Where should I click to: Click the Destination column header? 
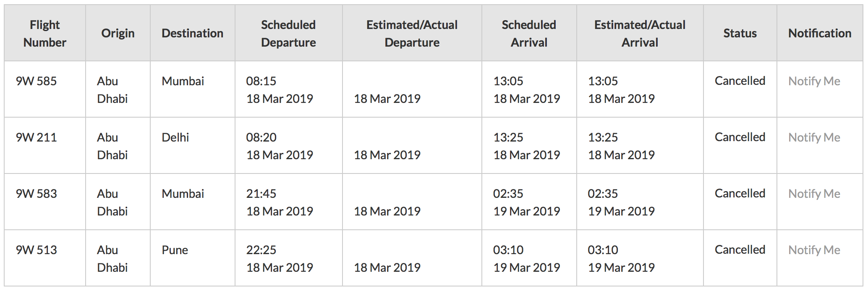193,33
